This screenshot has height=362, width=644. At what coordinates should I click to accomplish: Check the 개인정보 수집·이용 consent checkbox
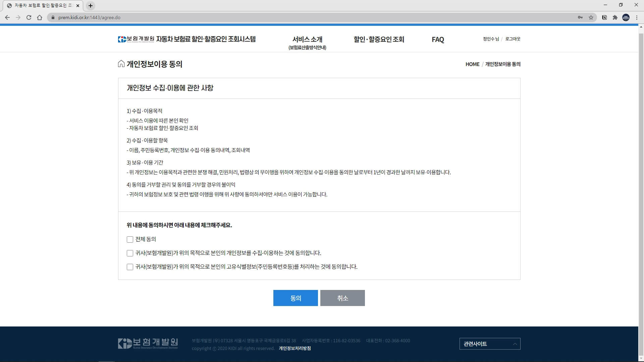click(130, 253)
